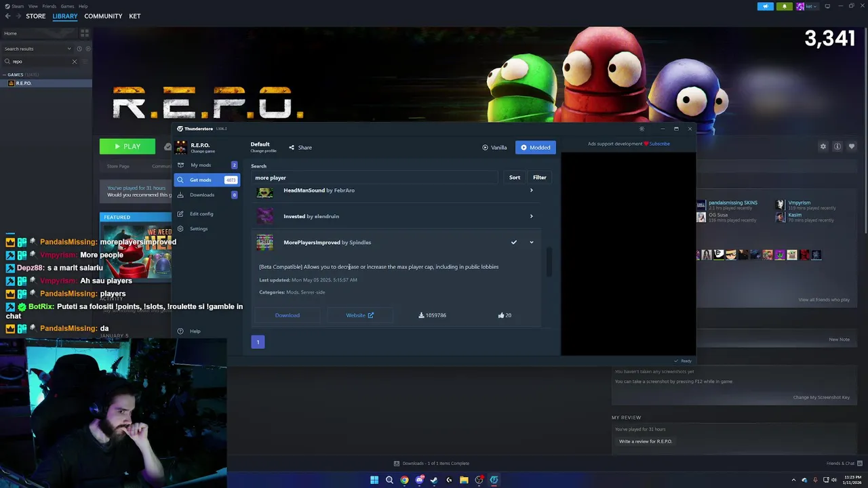Screen dimensions: 868x488
Task: Open My mods in Thunderstore sidebar
Action: click(x=206, y=165)
